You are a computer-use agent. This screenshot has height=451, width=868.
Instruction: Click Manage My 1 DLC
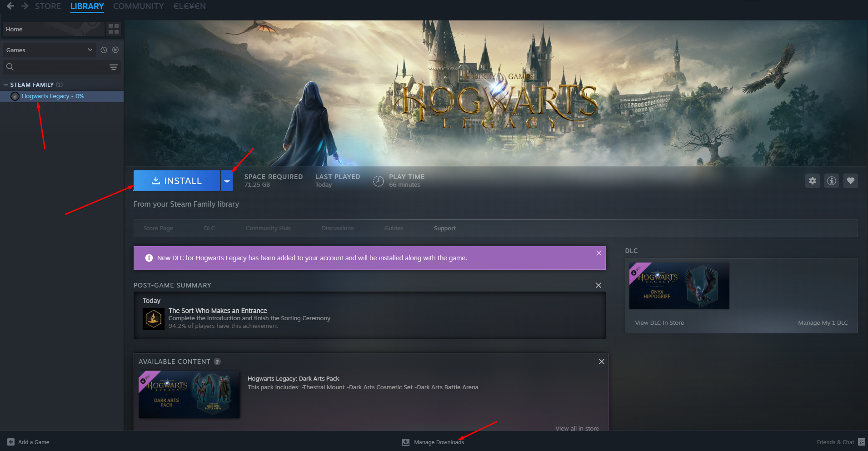coord(823,323)
